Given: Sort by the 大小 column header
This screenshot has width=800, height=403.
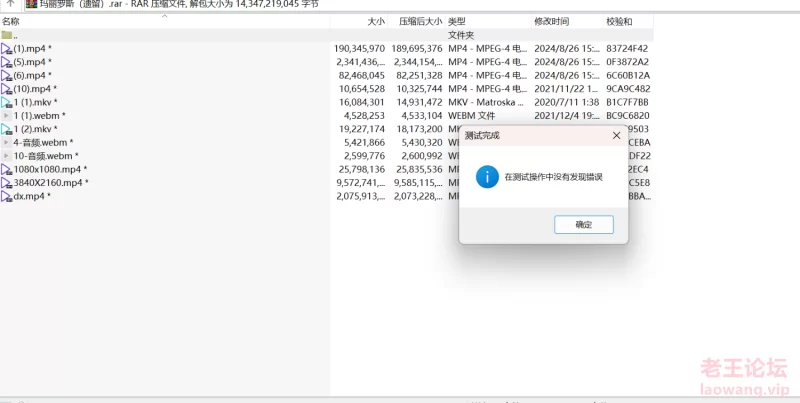Looking at the screenshot, I should (375, 21).
